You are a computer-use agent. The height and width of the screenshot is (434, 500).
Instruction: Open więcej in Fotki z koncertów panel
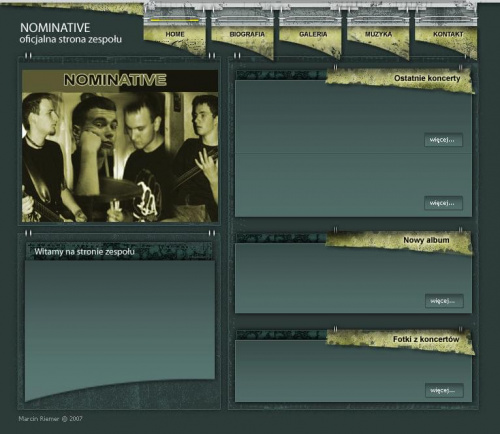[444, 390]
